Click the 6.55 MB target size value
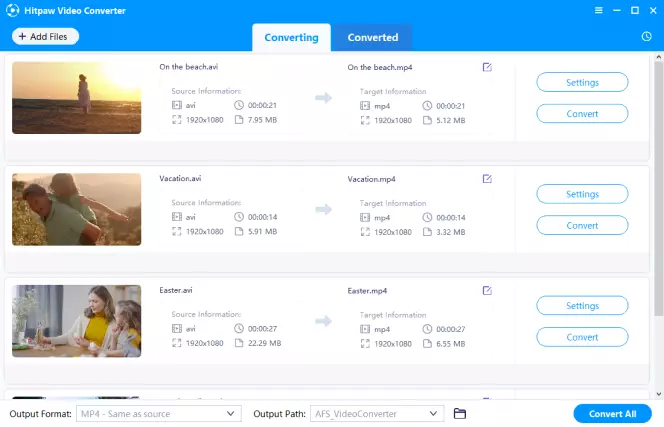This screenshot has width=664, height=427. coord(451,344)
